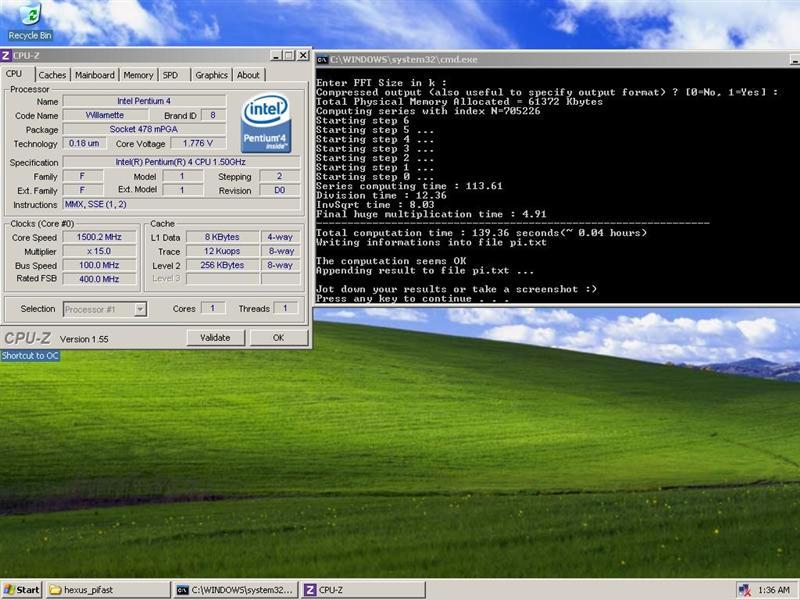Click the Trace value 12 Kuops
The height and width of the screenshot is (600, 800).
pos(222,251)
